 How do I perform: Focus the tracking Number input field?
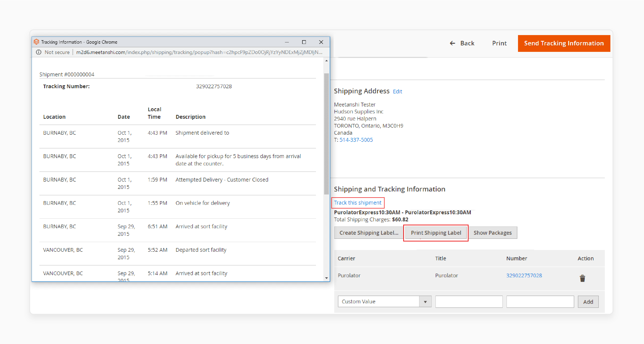[540, 301]
